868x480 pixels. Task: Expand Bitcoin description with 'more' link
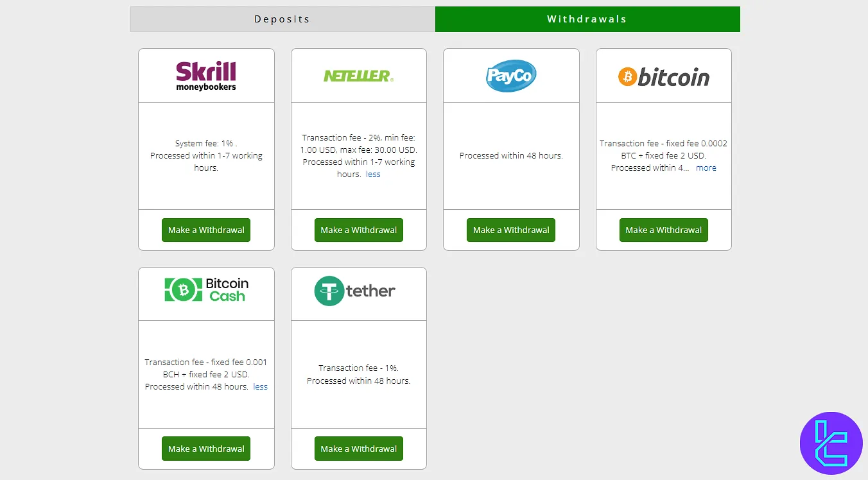(706, 168)
